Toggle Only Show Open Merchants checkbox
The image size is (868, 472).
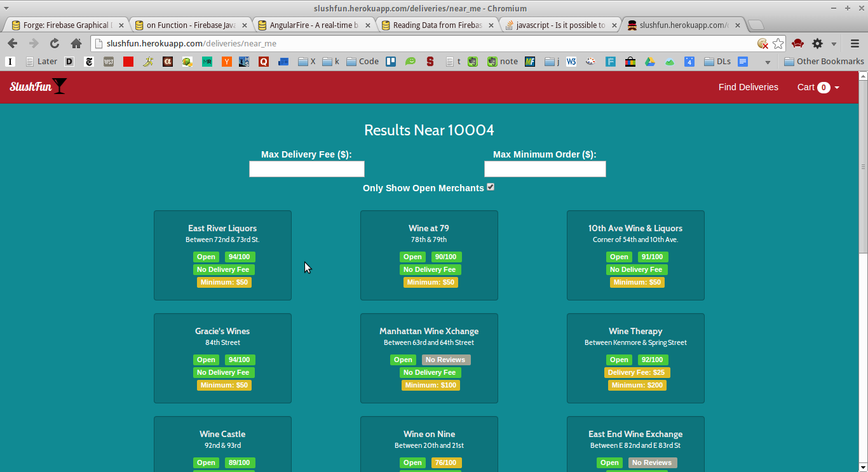tap(491, 187)
